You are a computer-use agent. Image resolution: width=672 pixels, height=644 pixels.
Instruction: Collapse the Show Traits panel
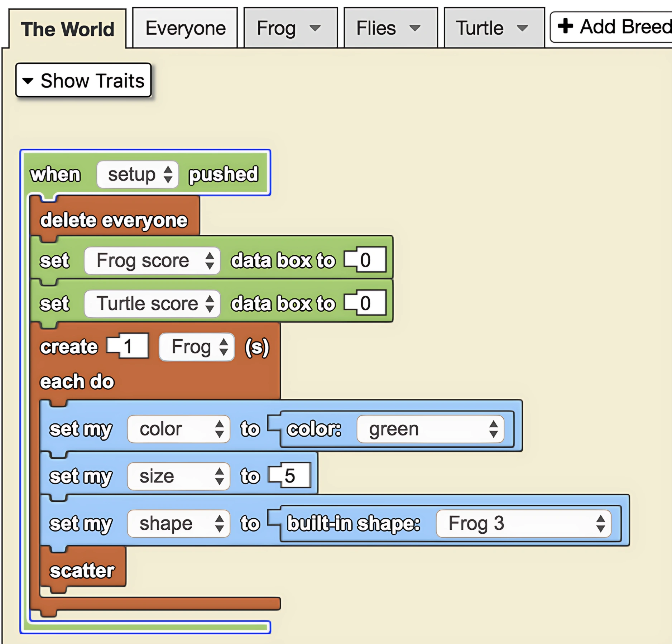point(83,81)
